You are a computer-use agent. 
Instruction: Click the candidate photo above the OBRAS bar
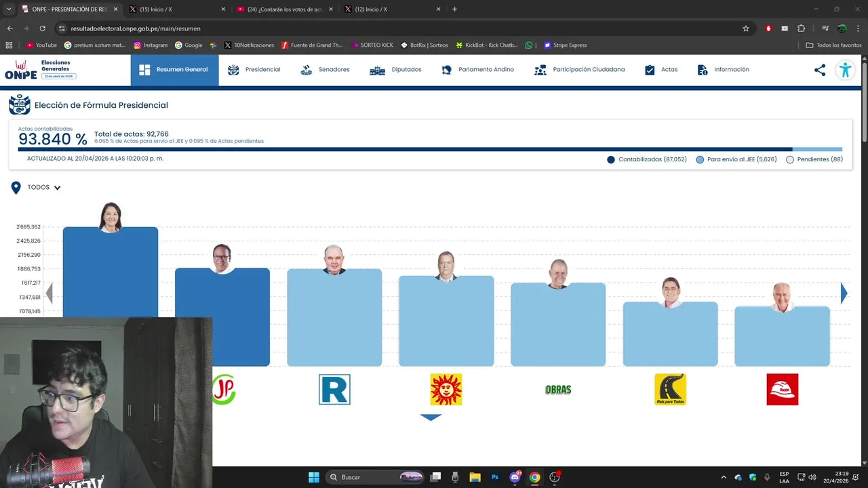coord(558,274)
